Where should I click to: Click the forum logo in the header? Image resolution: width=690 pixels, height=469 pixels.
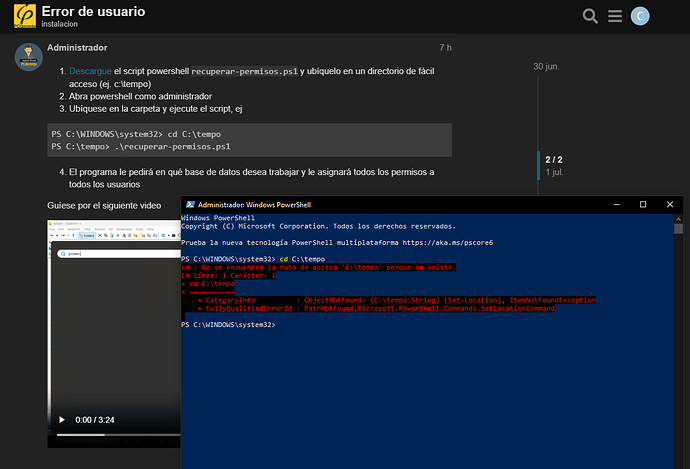point(25,16)
